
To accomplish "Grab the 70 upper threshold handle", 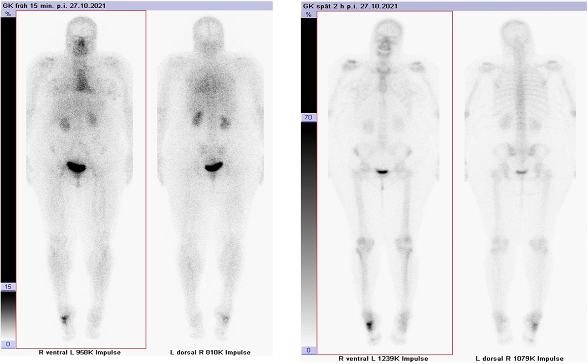I will (x=309, y=117).
